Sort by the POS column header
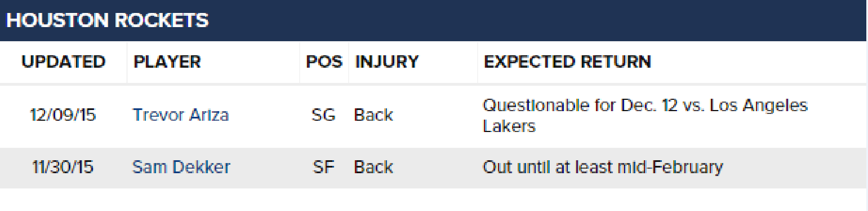 (324, 61)
